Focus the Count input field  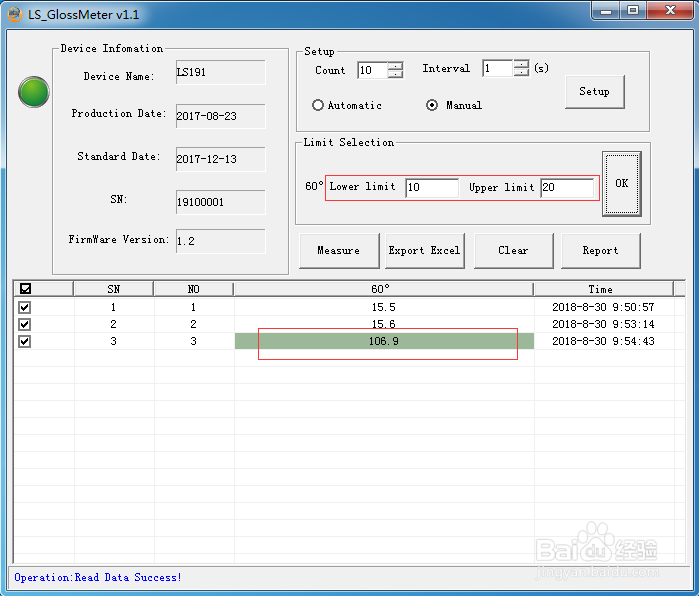tap(373, 70)
